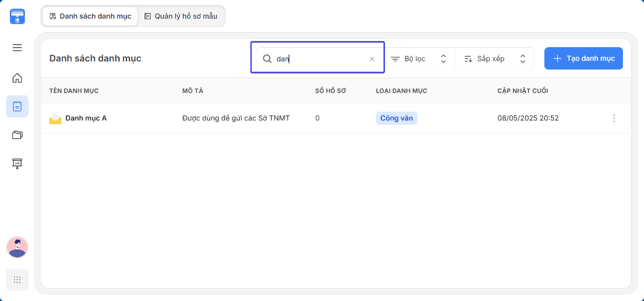Open the apps grid icon at bottom
644x301 pixels.
17,280
